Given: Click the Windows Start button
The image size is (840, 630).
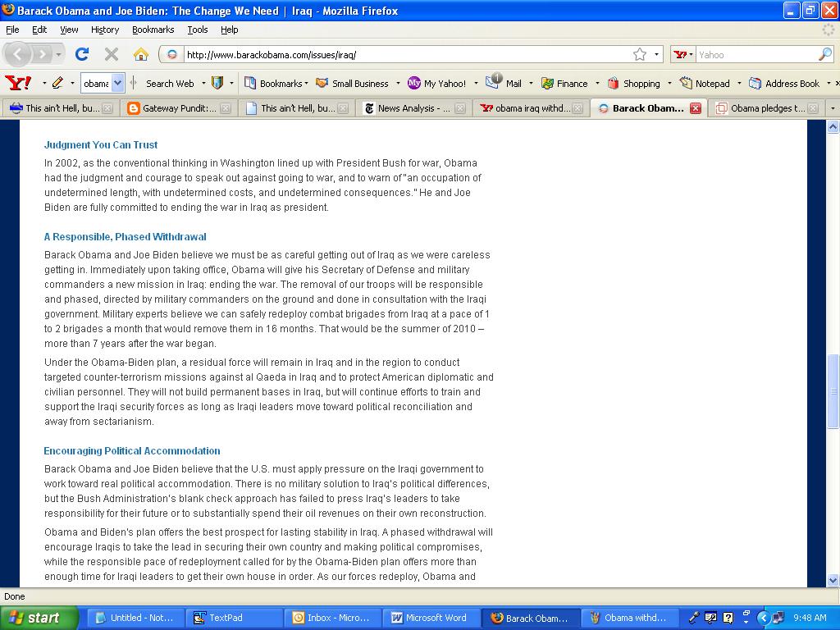Looking at the screenshot, I should click(x=39, y=618).
